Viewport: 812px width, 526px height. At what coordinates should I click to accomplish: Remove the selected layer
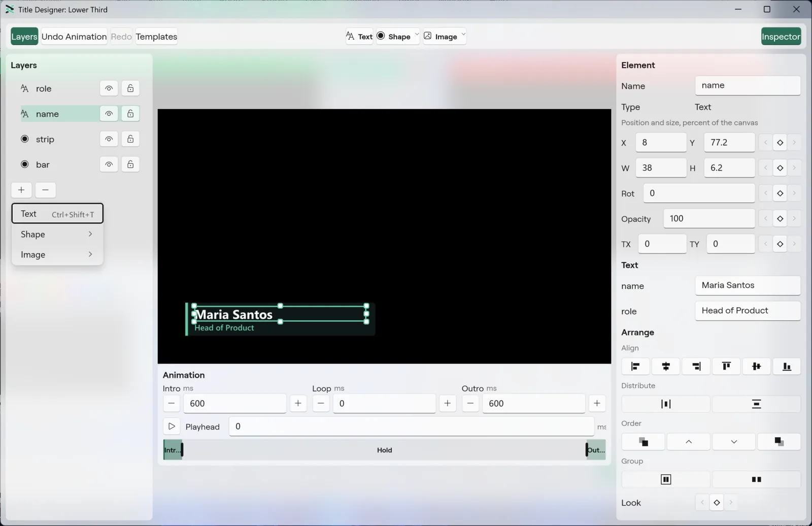45,190
